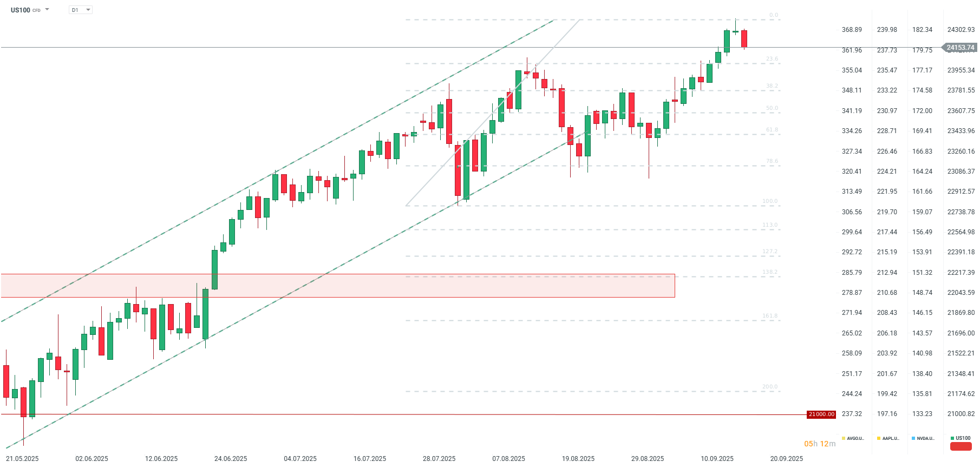Viewport: 980px width, 468px height.
Task: Click the yellow AVGO legend square
Action: [x=844, y=438]
